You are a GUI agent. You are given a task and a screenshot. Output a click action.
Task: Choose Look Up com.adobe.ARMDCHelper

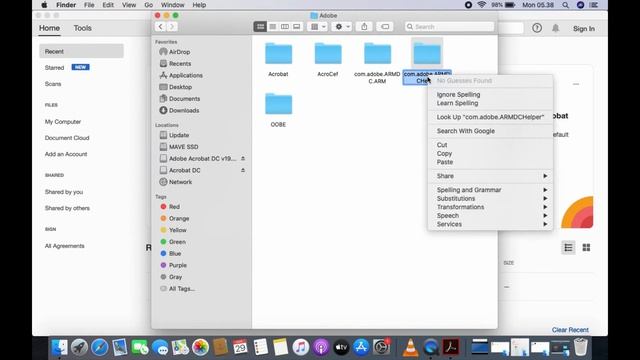tap(490, 117)
